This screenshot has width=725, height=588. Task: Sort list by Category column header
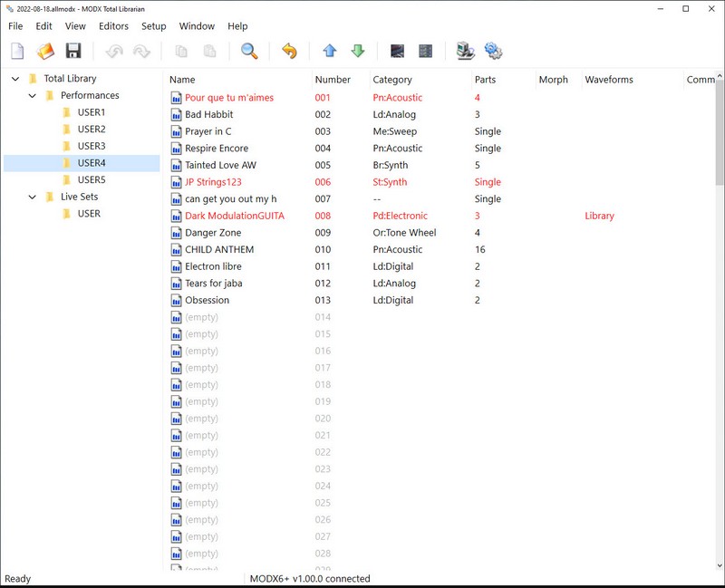(x=392, y=80)
